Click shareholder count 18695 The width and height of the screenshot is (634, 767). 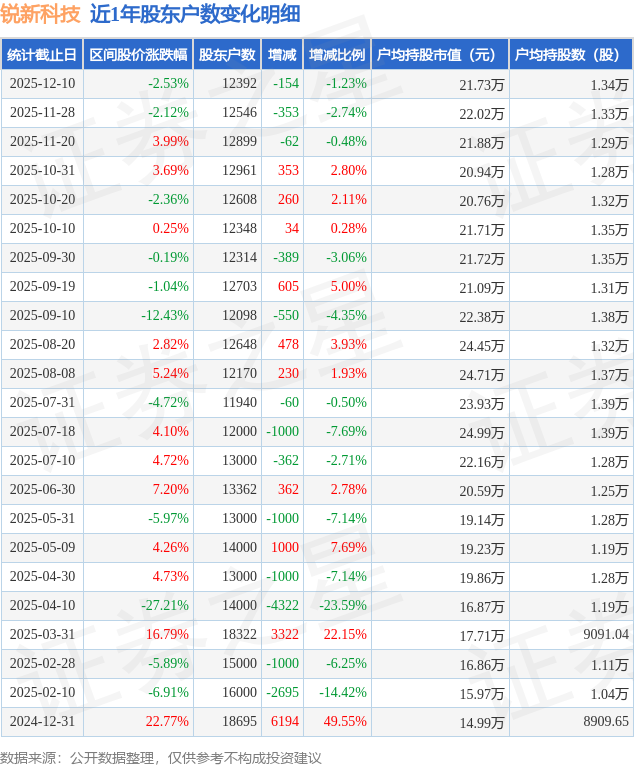click(239, 721)
